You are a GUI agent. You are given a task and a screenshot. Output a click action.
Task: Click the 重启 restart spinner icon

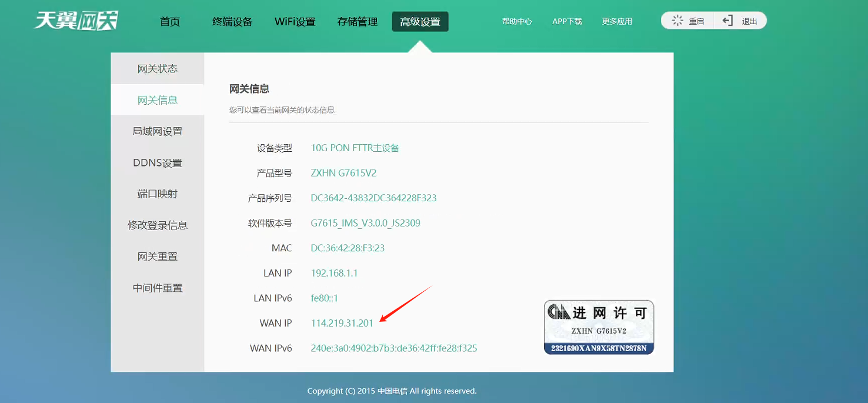(677, 21)
